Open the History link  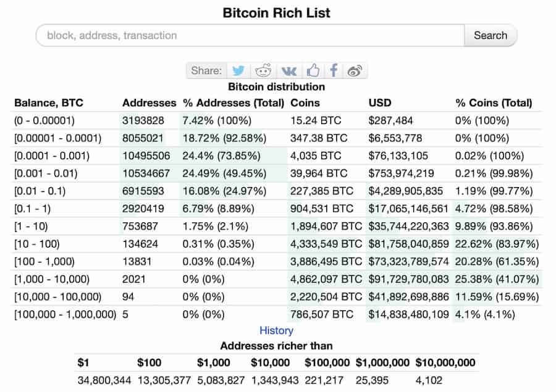[x=276, y=331]
